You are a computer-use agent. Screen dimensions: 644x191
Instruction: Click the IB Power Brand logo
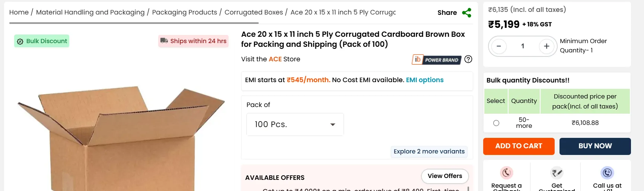(x=437, y=60)
